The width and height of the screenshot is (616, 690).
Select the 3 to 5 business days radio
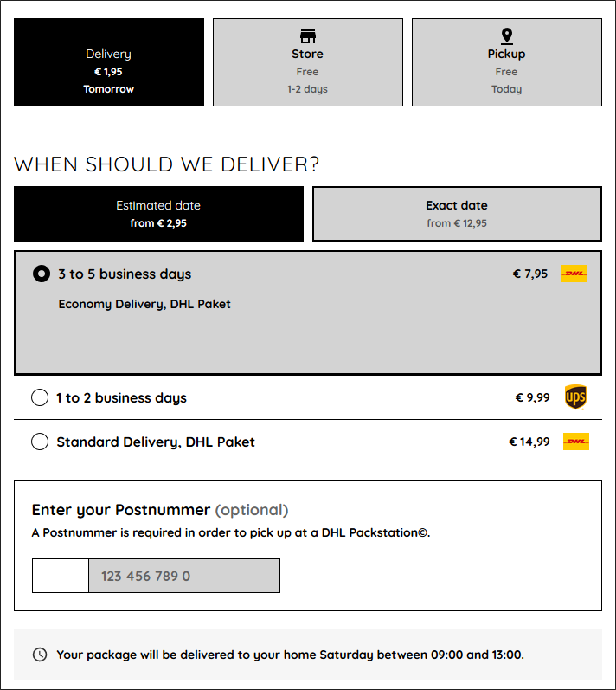coord(42,274)
